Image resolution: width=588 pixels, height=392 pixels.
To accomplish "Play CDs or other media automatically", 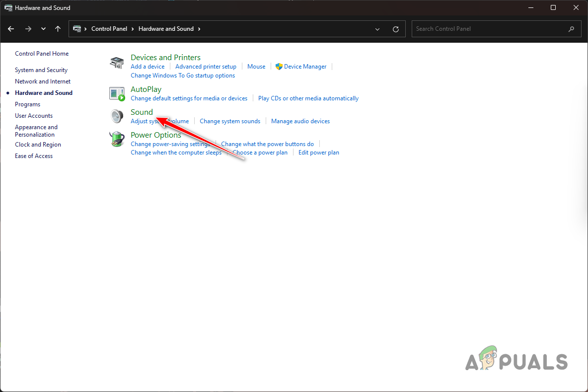I will [308, 98].
